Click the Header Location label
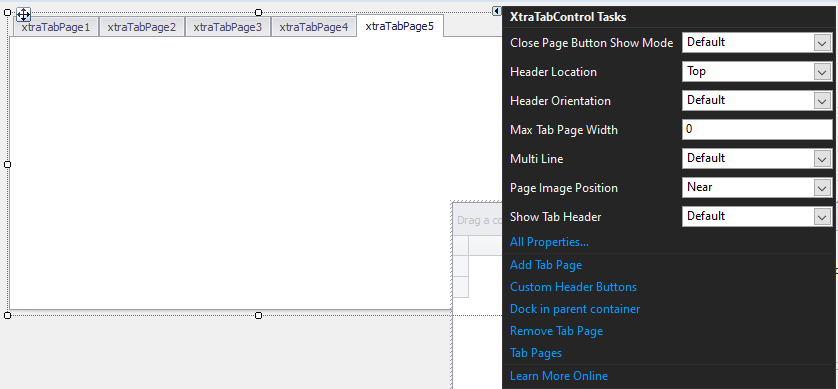This screenshot has width=838, height=389. (553, 72)
